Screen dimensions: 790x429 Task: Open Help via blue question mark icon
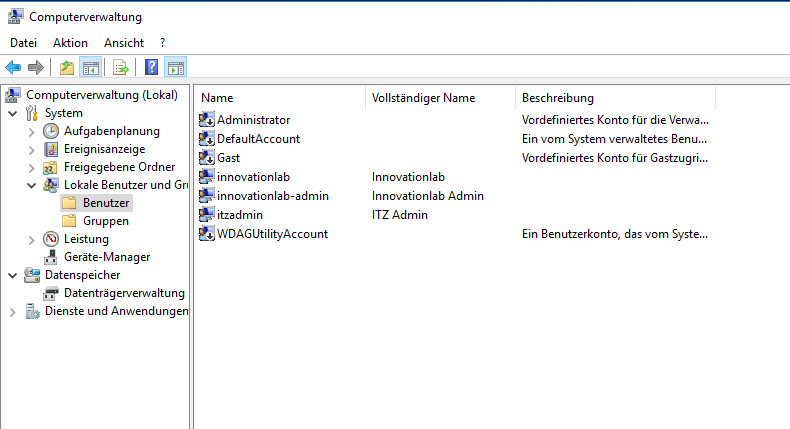[151, 68]
